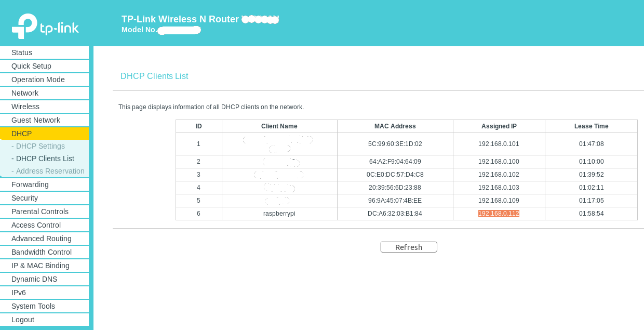The width and height of the screenshot is (644, 330).
Task: Open Quick Setup in the sidebar
Action: [x=44, y=66]
